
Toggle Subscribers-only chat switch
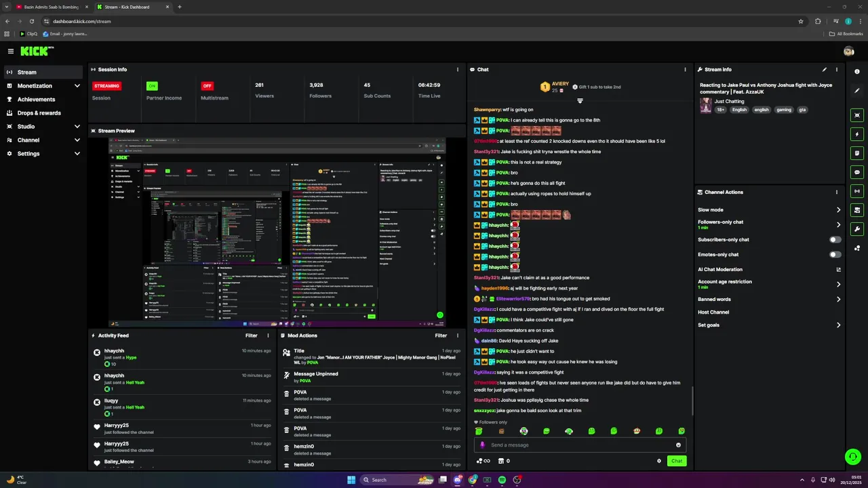835,239
